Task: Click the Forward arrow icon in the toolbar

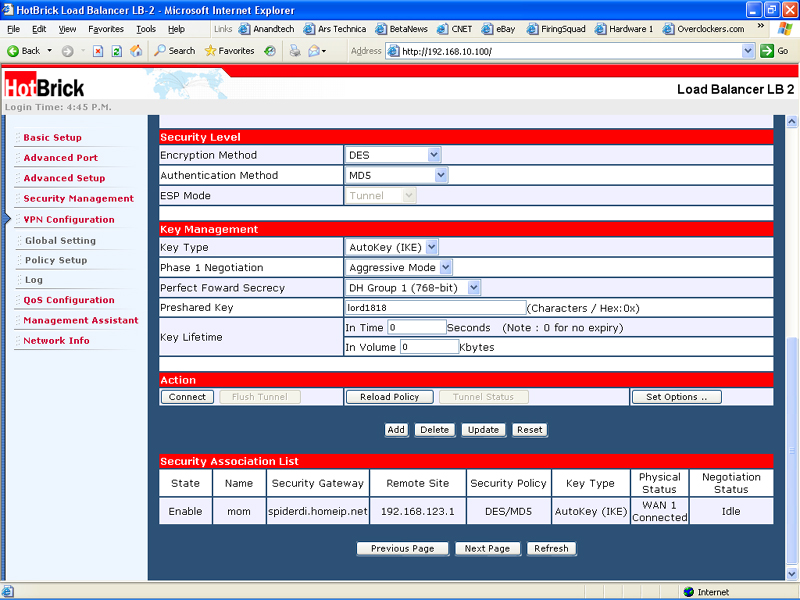Action: tap(67, 51)
